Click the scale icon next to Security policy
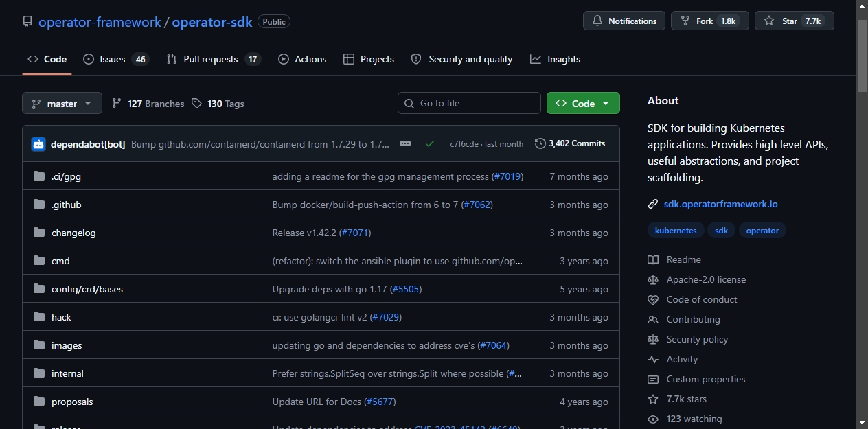The image size is (868, 429). [x=653, y=339]
